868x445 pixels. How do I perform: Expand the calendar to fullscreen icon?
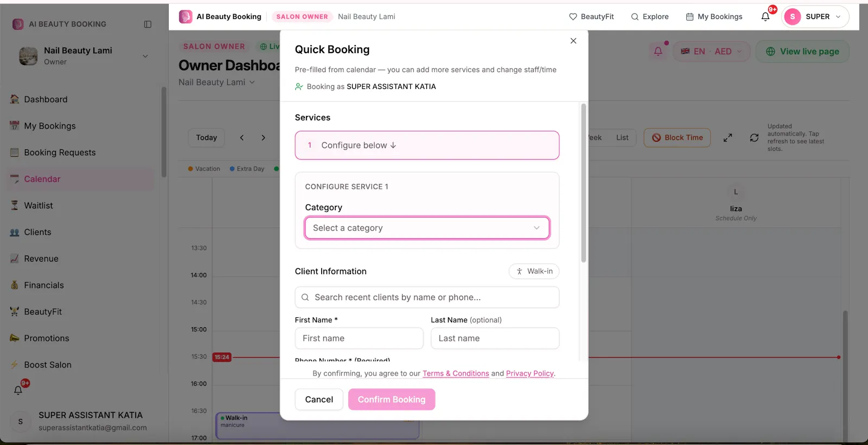(x=728, y=138)
